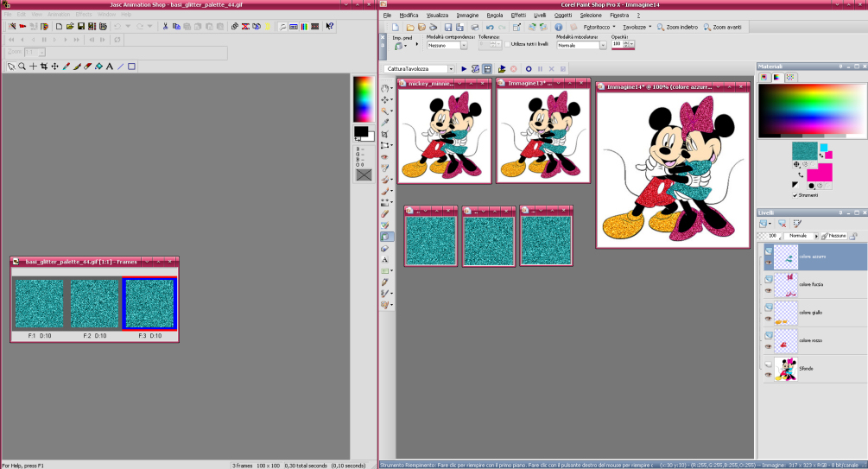The image size is (868, 469).
Task: Open Zoom 1:1 dropdown in Animation Shop
Action: pos(41,53)
